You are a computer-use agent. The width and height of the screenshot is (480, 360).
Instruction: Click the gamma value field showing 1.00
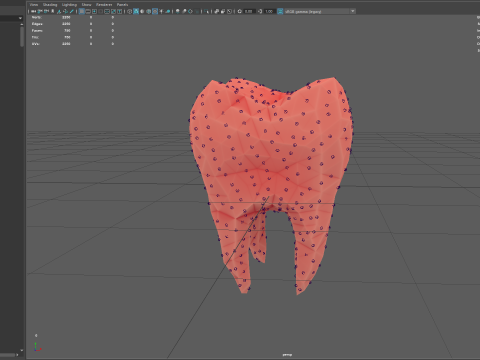pyautogui.click(x=270, y=11)
